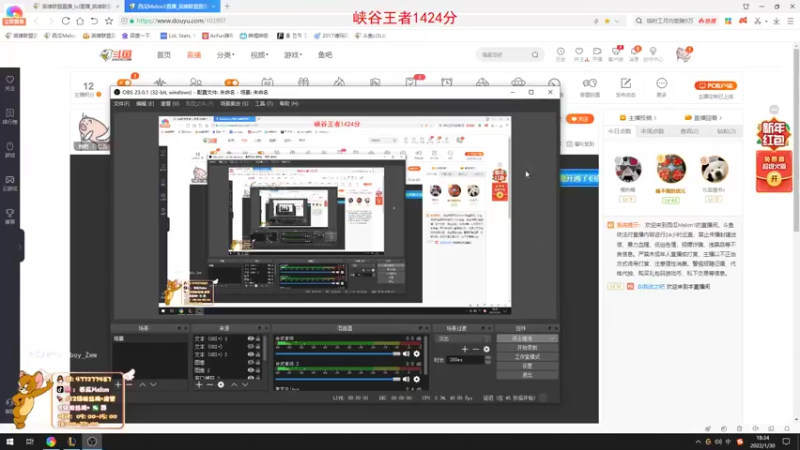The image size is (800, 450).
Task: Switch to OBS from the taskbar
Action: pos(92,441)
